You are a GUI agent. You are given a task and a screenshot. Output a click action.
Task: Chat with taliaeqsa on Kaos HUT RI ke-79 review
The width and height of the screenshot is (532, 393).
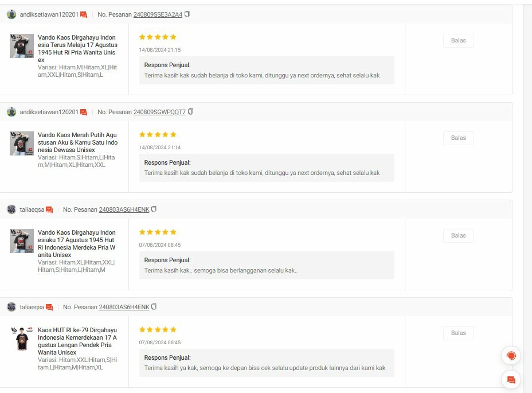click(x=49, y=308)
